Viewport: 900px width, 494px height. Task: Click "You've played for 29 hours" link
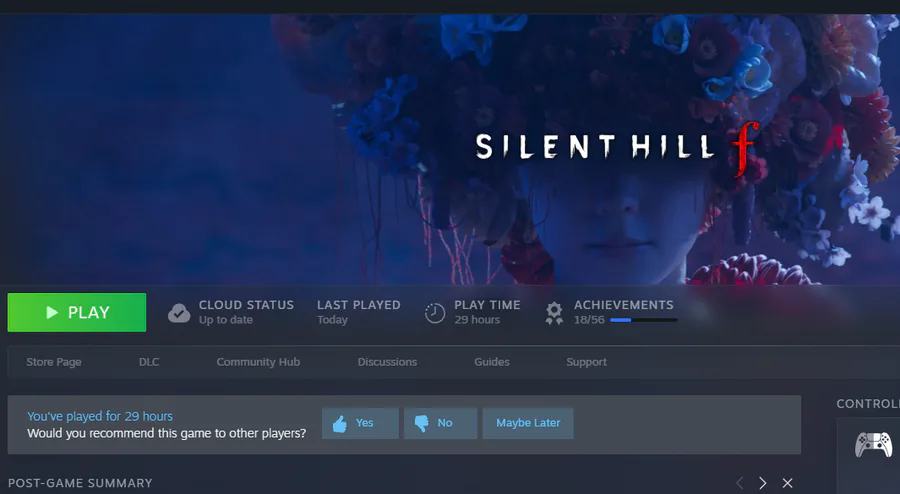click(100, 416)
